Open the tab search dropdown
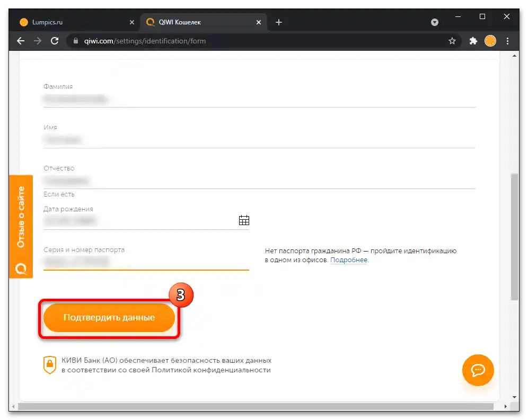The height and width of the screenshot is (420, 528). tap(435, 22)
